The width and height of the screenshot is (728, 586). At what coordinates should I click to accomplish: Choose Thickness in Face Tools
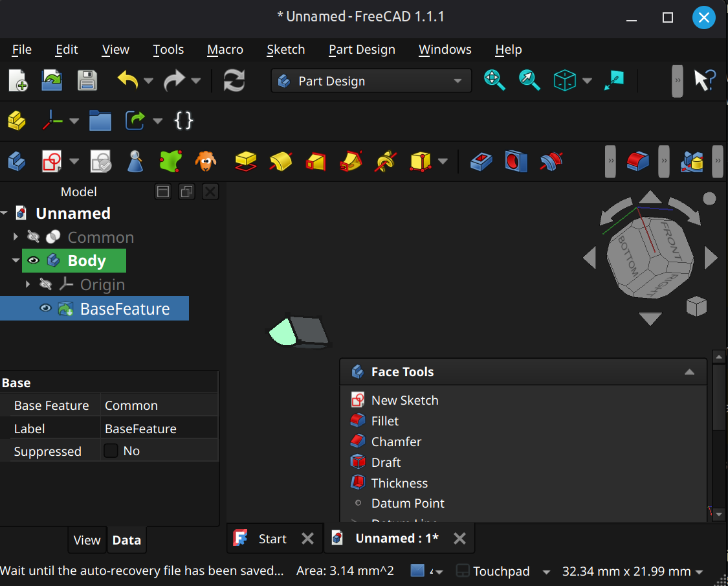click(x=399, y=483)
